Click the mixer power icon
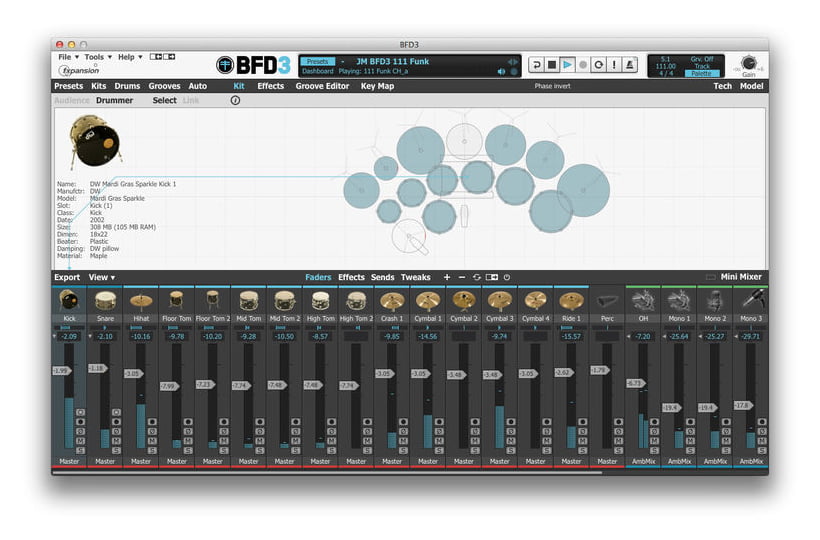The image size is (820, 540). click(x=507, y=277)
